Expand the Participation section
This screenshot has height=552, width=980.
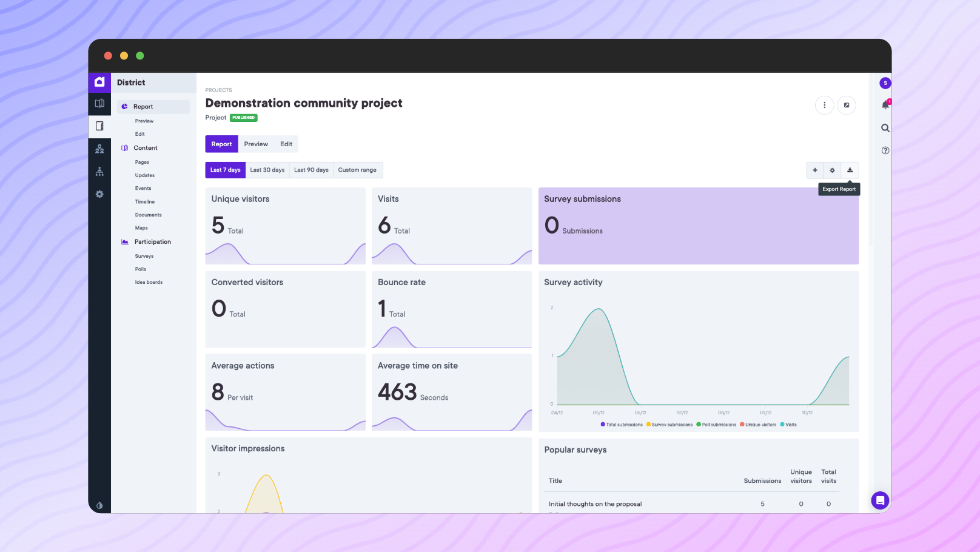tap(152, 241)
